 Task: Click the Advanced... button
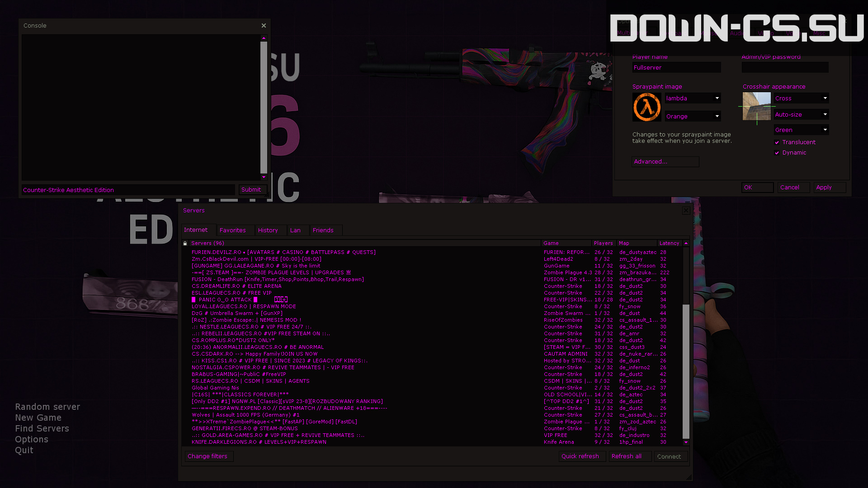click(x=665, y=162)
